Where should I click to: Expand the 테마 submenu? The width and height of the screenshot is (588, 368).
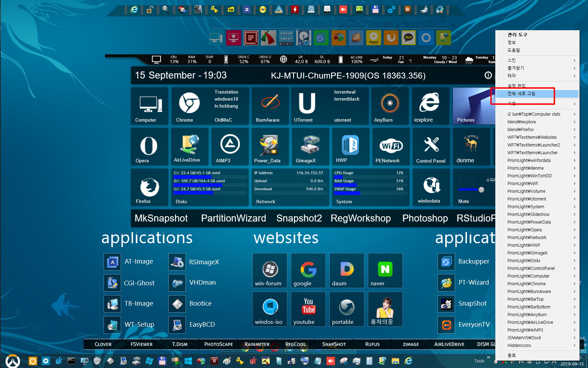point(537,76)
